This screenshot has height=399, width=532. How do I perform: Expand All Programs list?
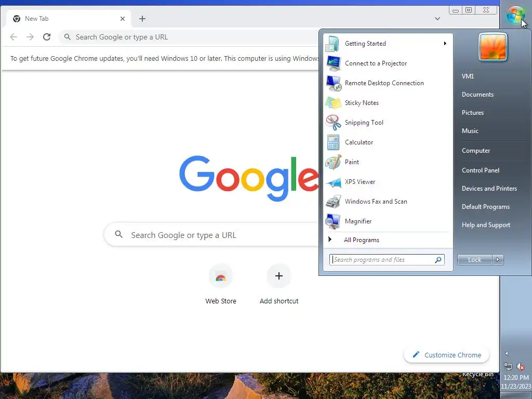click(387, 240)
